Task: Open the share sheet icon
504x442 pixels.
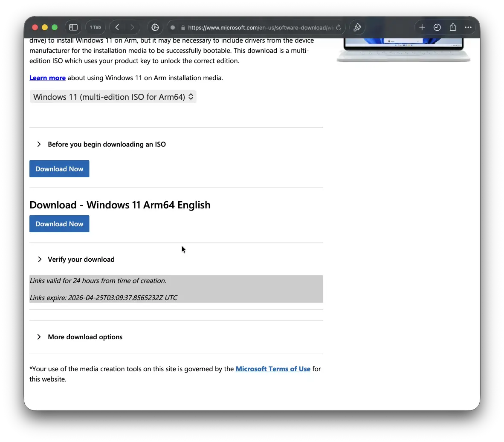Action: tap(453, 27)
